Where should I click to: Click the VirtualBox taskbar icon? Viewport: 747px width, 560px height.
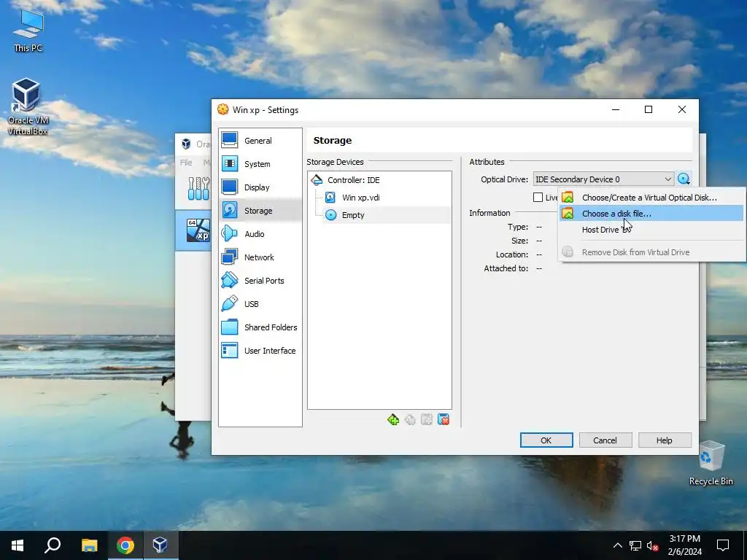(160, 545)
